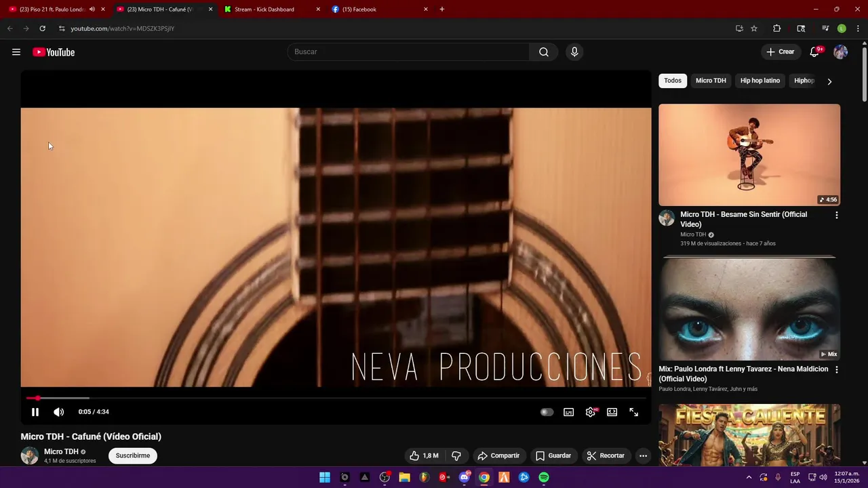Reload the page
The width and height of the screenshot is (868, 488).
click(42, 28)
